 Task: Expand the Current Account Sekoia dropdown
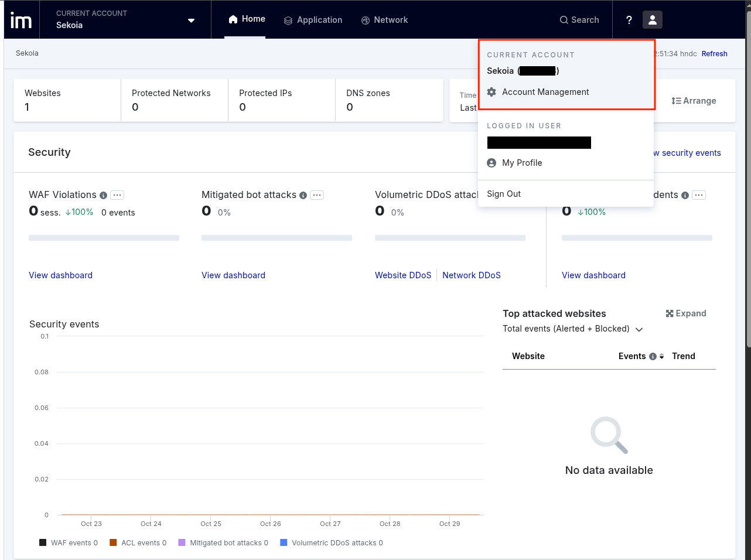coord(191,21)
